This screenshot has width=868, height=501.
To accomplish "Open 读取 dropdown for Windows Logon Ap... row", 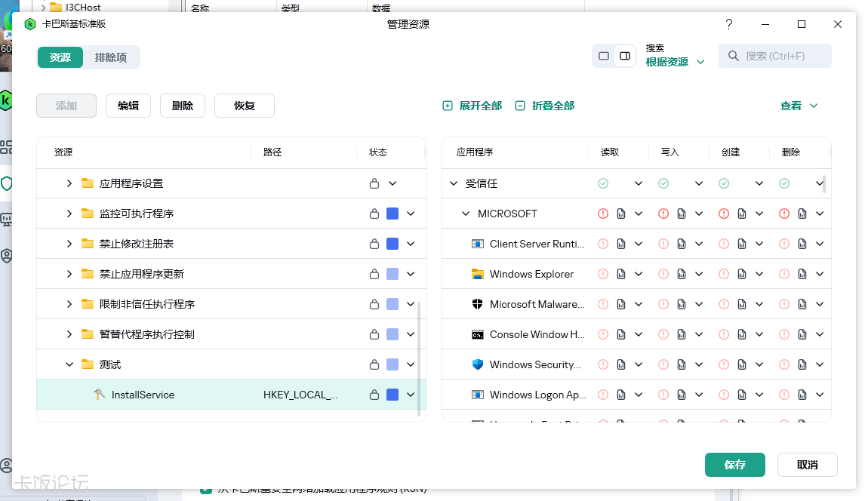I will (639, 395).
